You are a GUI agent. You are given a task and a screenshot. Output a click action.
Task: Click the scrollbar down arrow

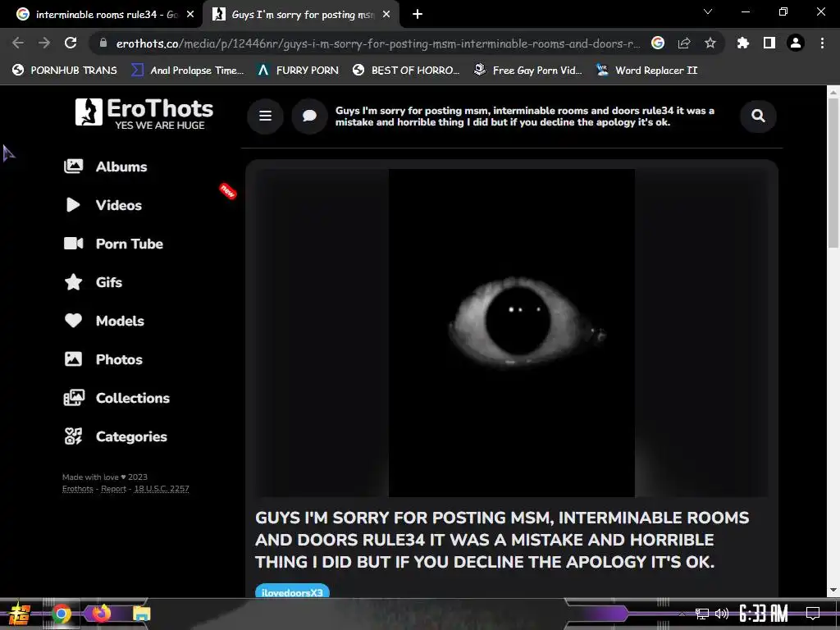tap(833, 591)
